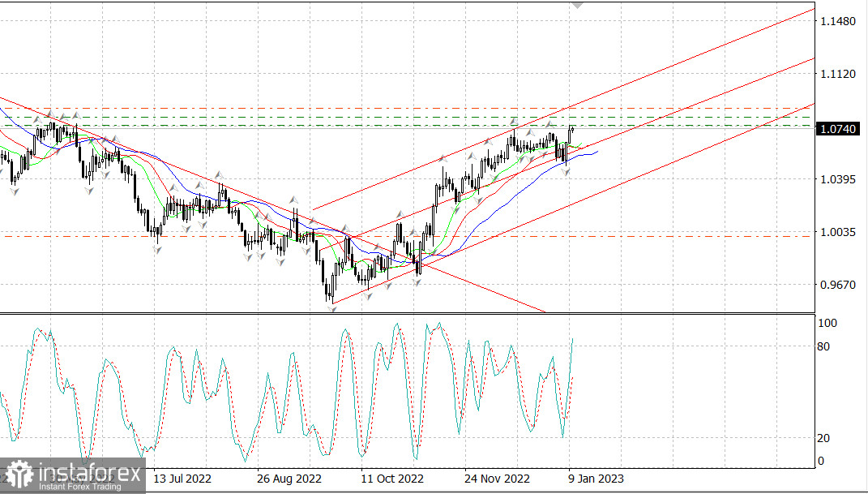Click the 13 Jul 2022 date label

coord(182,479)
